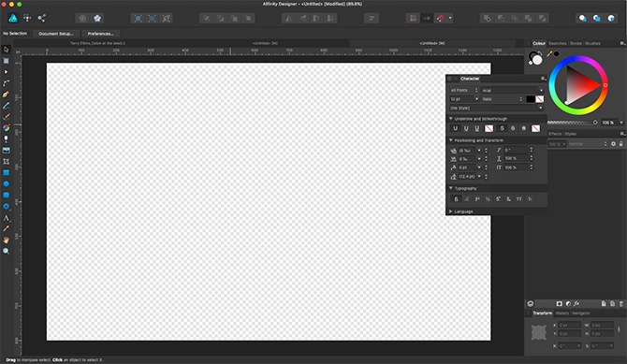Toggle All Caps typography button

click(519, 198)
